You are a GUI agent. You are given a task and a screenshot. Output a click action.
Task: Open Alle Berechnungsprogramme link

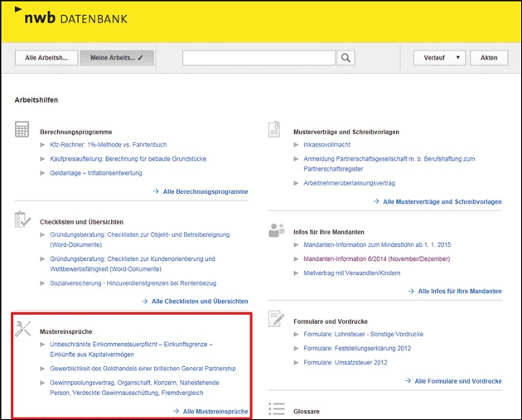(204, 191)
